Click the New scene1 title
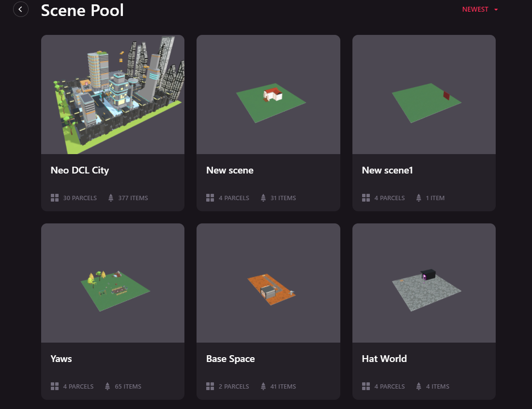This screenshot has height=409, width=532. point(387,170)
